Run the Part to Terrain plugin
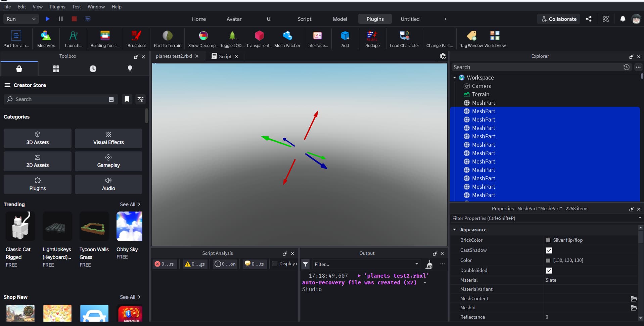 coord(168,39)
